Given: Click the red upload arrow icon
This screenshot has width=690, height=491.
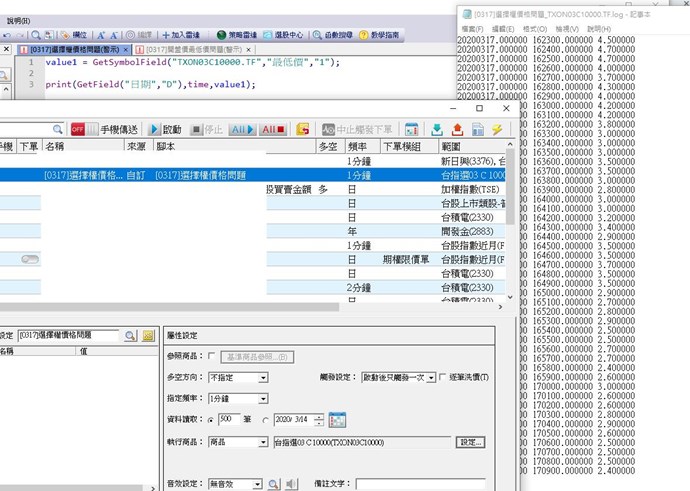Looking at the screenshot, I should [457, 129].
